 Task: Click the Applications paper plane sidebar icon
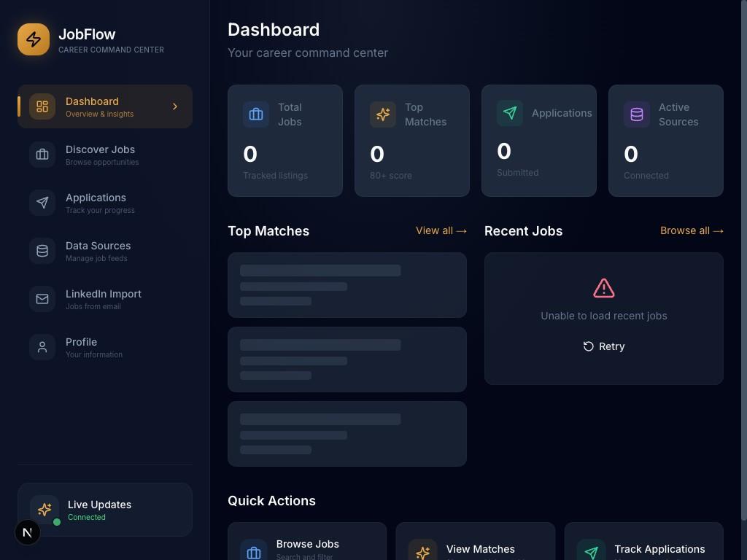click(x=42, y=203)
